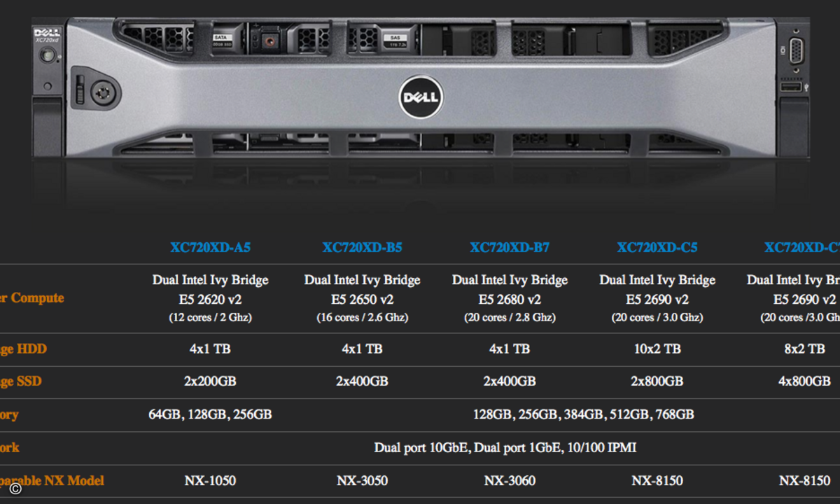
Task: Click the E5 2650 v2 processor text
Action: [362, 299]
